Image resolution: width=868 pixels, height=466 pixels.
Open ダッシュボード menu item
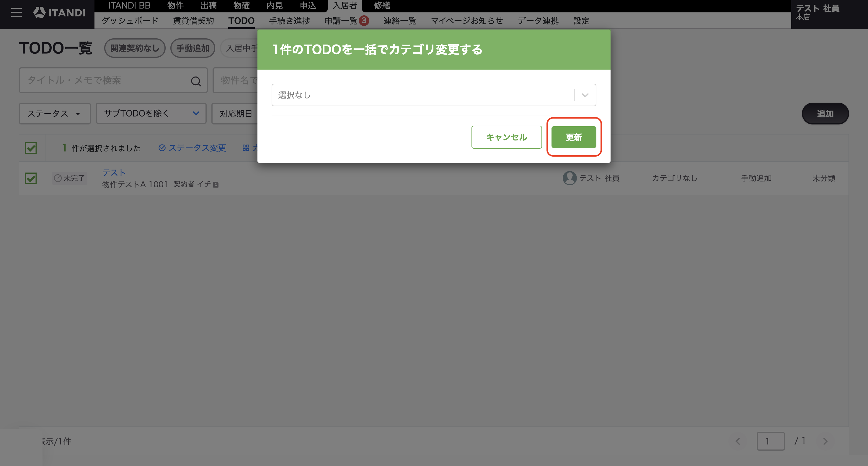coord(130,21)
